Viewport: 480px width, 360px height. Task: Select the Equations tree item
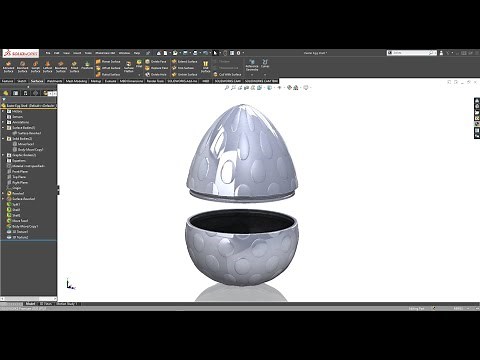tap(16, 161)
